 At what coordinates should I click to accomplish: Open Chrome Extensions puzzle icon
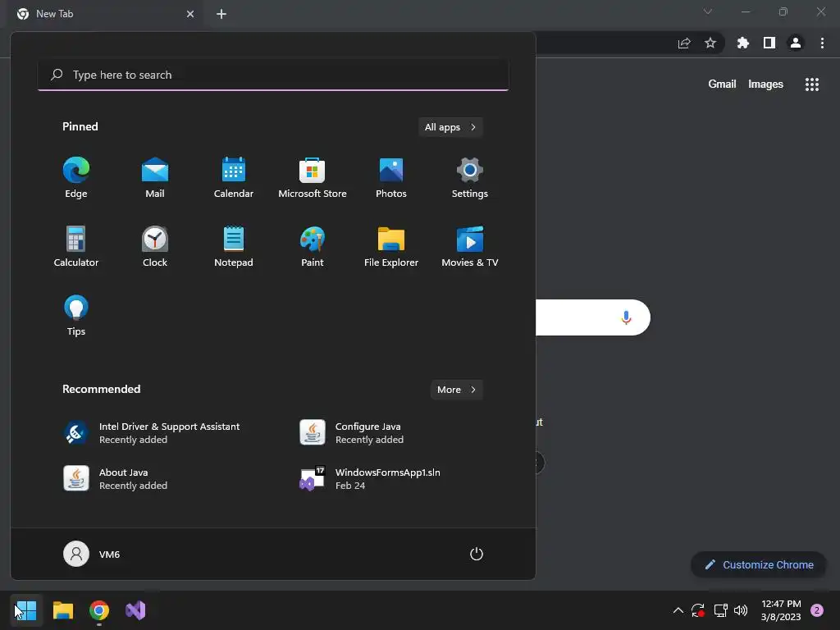point(743,43)
